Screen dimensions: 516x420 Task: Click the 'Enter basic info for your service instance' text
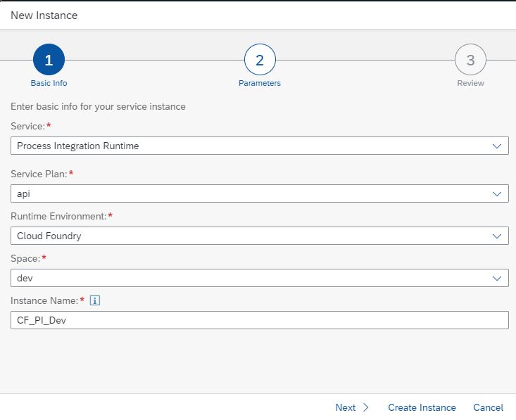click(x=98, y=106)
